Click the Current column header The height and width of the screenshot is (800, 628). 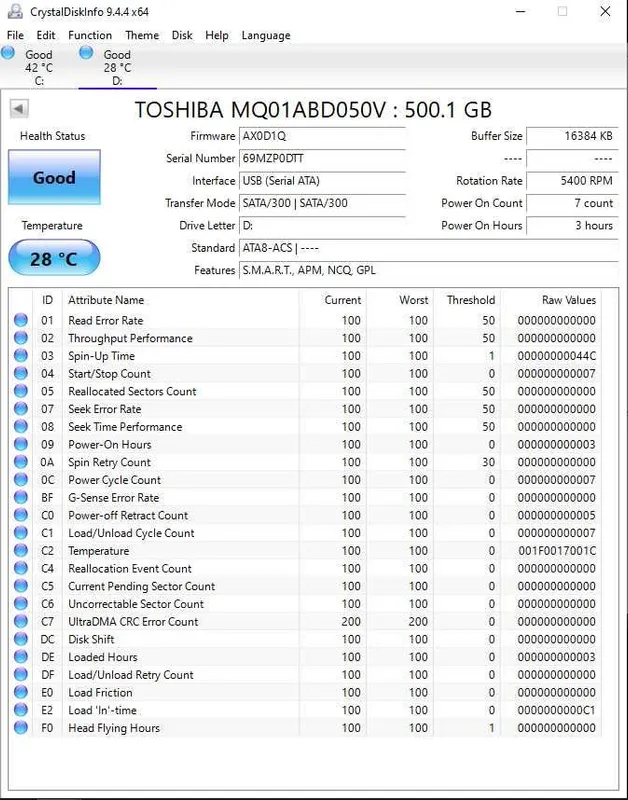coord(332,300)
